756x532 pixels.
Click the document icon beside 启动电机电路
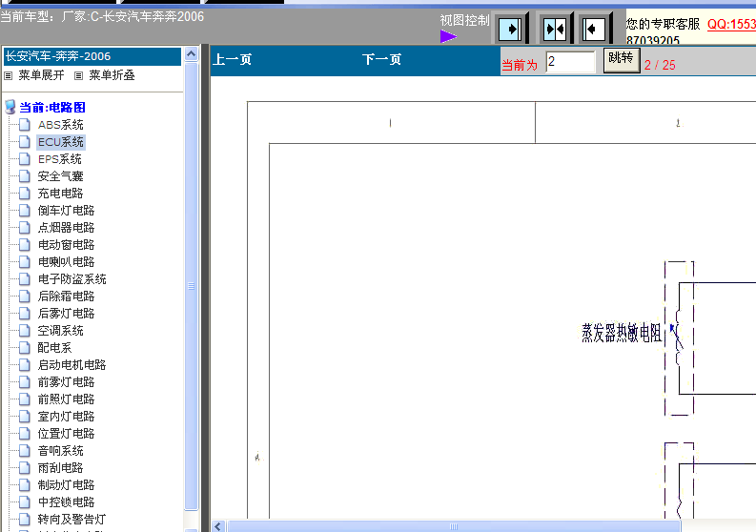[x=25, y=364]
